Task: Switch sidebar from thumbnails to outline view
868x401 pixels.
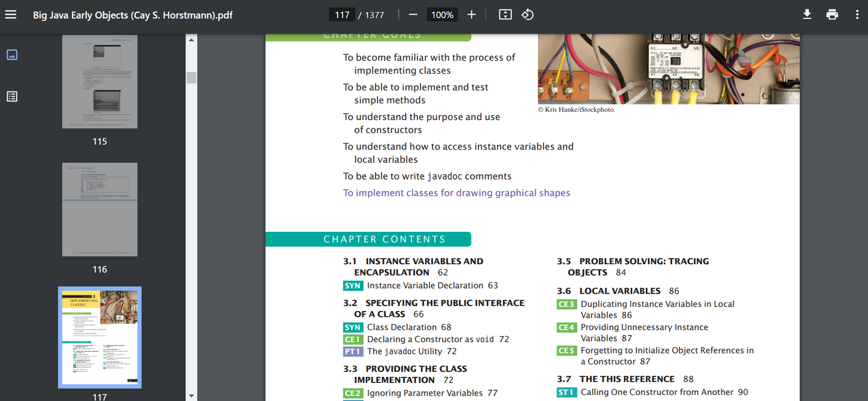Action: (x=11, y=96)
